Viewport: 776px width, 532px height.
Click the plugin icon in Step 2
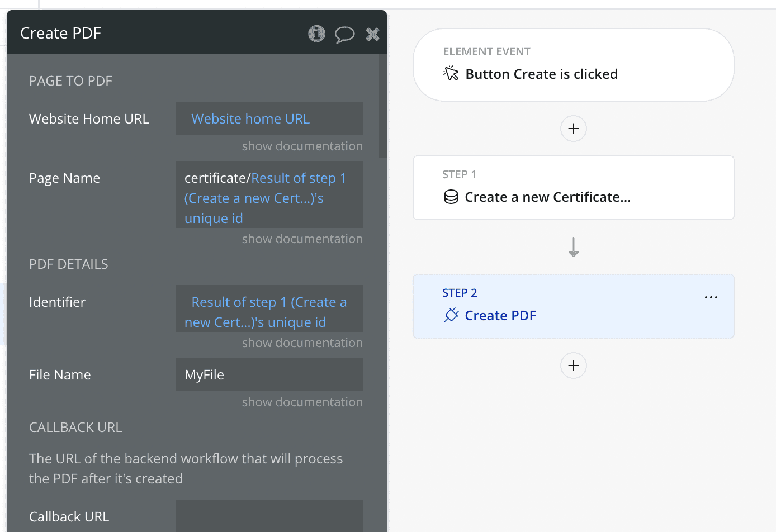coord(451,315)
